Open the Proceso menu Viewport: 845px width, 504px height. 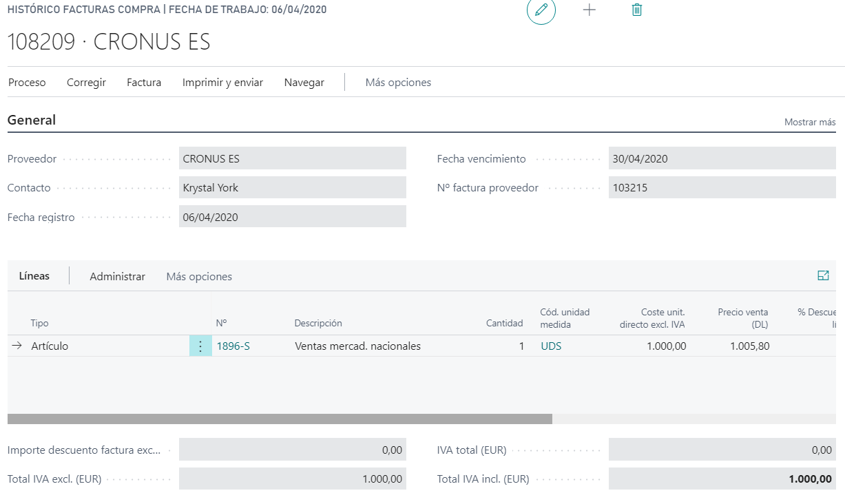27,83
